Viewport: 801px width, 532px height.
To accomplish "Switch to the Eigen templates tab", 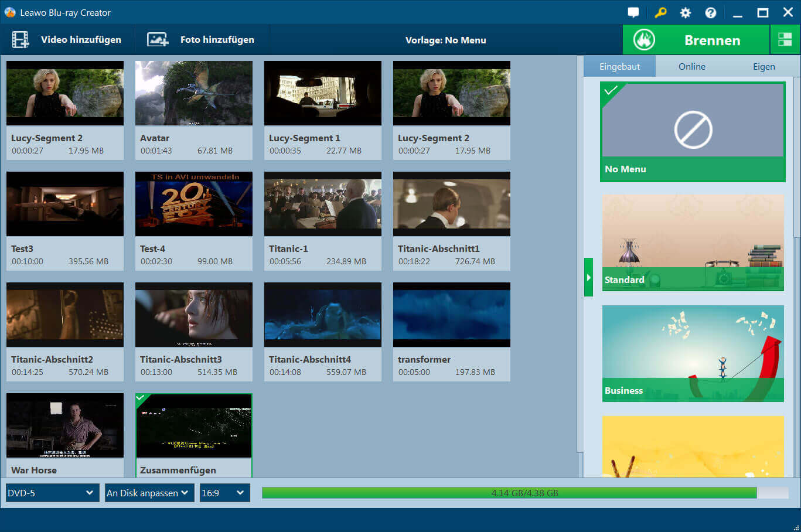I will tap(764, 66).
